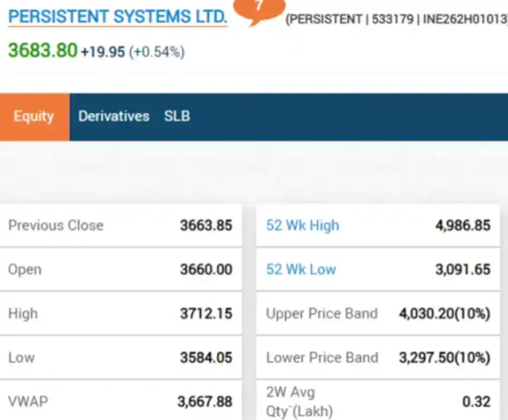Image resolution: width=508 pixels, height=420 pixels.
Task: Open the Persistent Systems Ltd. company link
Action: [x=118, y=16]
